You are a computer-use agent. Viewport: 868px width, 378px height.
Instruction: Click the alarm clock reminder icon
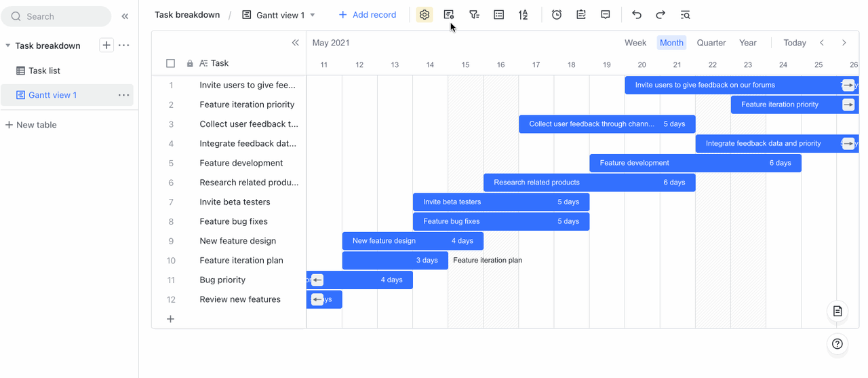click(x=557, y=15)
